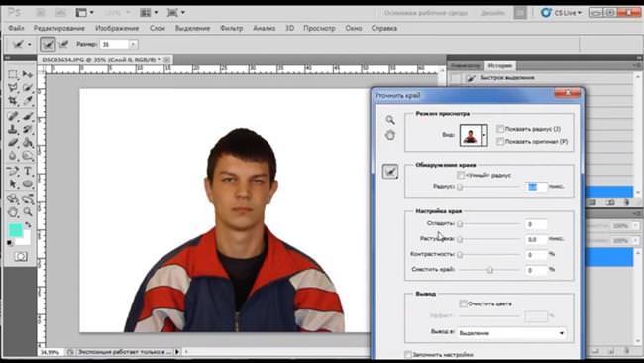Select the Quick Selection tool in toolbox

point(28,87)
